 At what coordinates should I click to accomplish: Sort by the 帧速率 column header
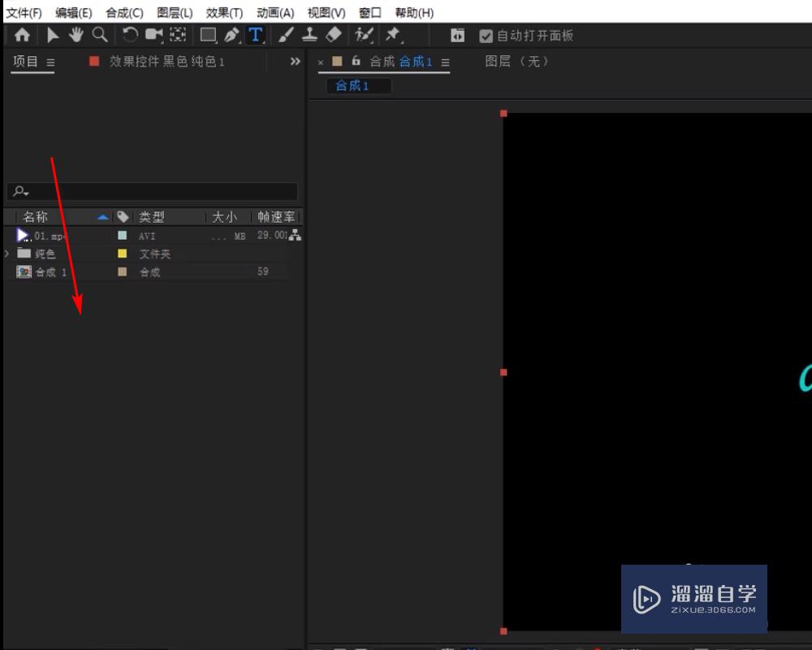[276, 217]
